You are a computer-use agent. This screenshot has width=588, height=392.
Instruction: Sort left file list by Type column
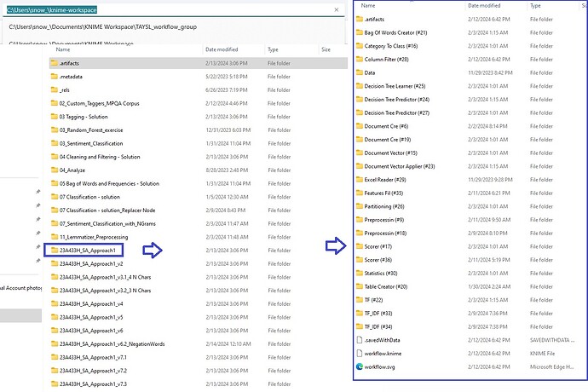coord(273,49)
